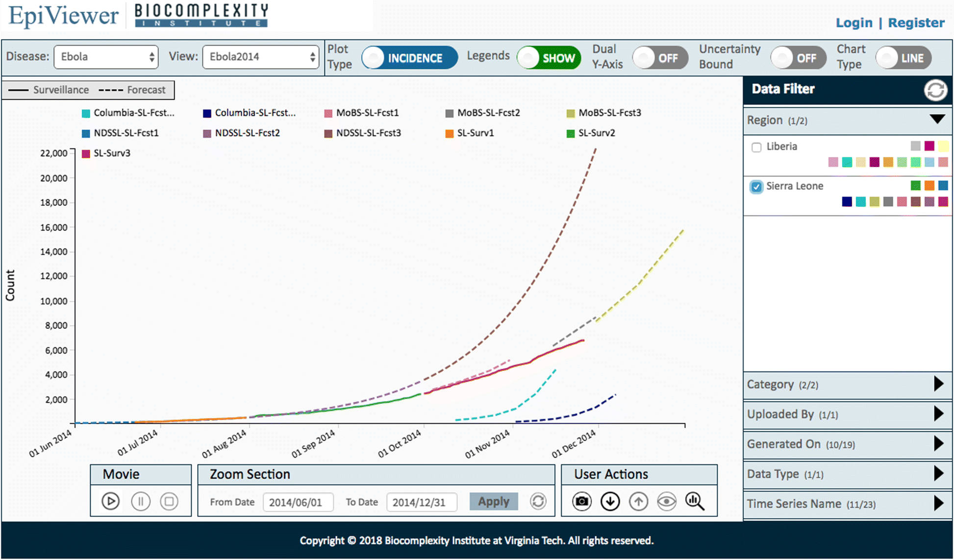This screenshot has width=954, height=560.
Task: Turn on Dual Y-Axis switch
Action: 660,58
